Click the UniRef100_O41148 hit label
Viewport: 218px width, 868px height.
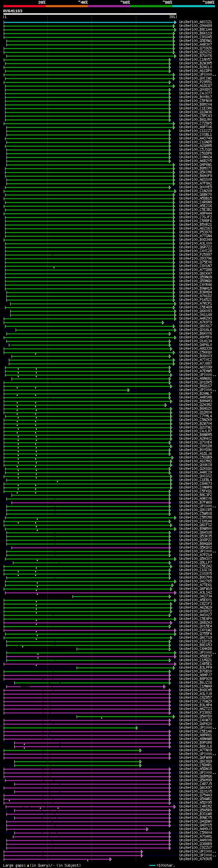[x=196, y=315]
